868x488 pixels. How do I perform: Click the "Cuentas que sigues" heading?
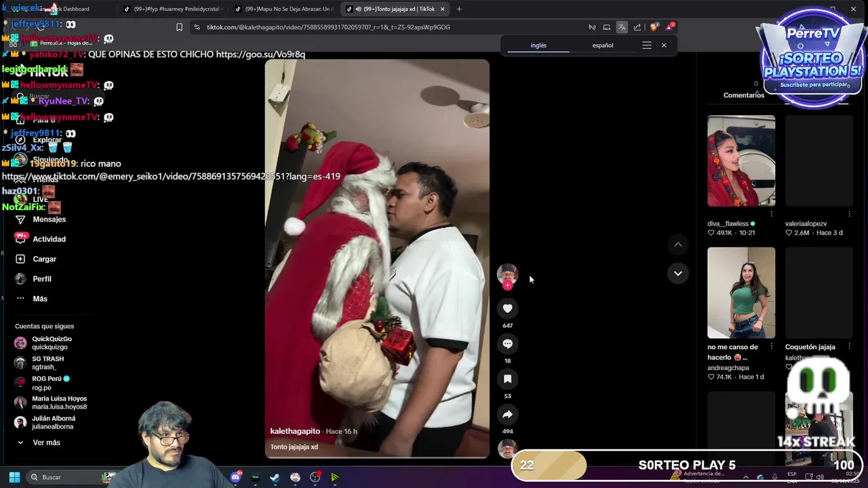(x=44, y=326)
